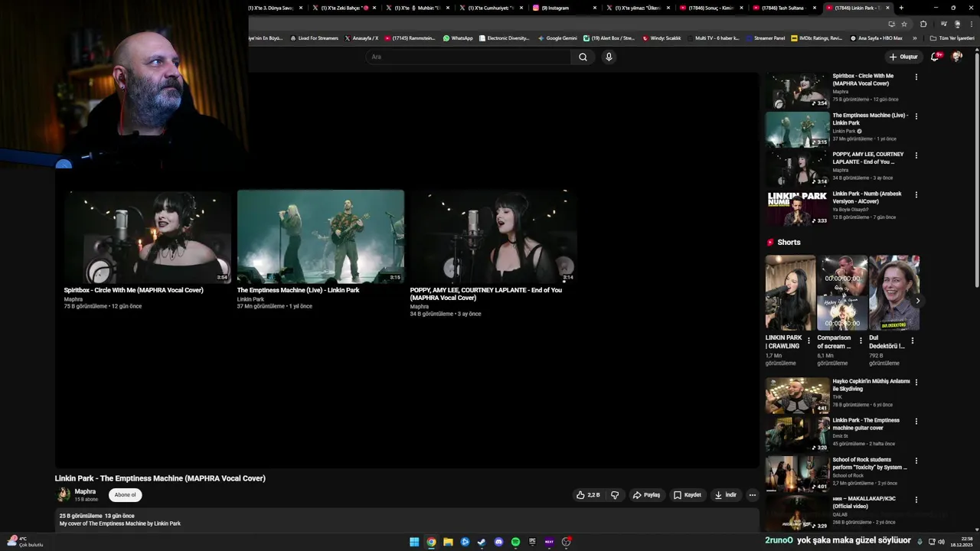Click the Kaydet save button
980x551 pixels.
687,495
